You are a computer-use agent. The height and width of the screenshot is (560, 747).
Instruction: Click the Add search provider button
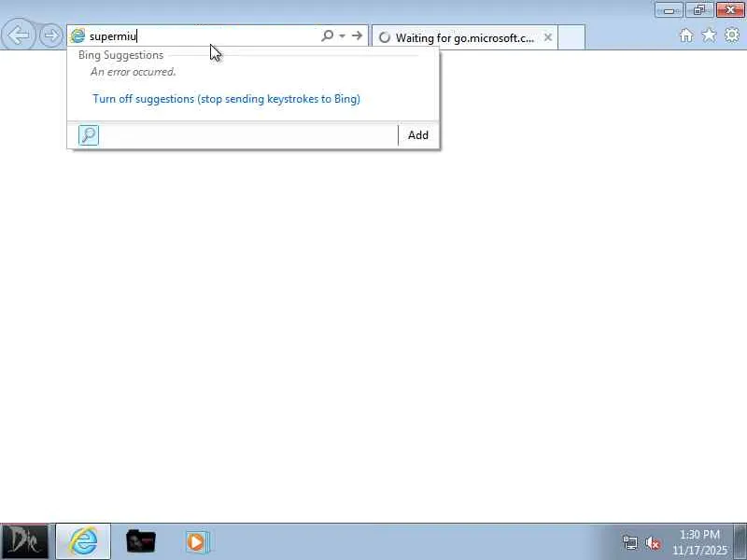coord(417,135)
